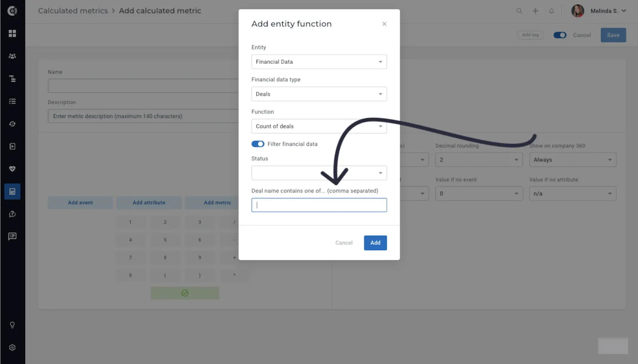The width and height of the screenshot is (638, 364).
Task: Click the app logo in sidebar
Action: coord(12,11)
